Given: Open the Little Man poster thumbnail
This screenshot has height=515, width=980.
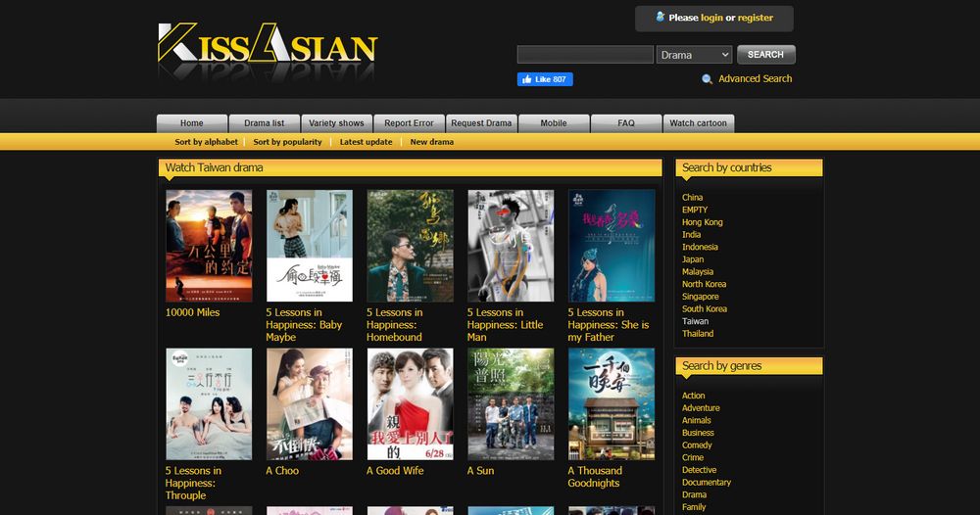Looking at the screenshot, I should [511, 246].
